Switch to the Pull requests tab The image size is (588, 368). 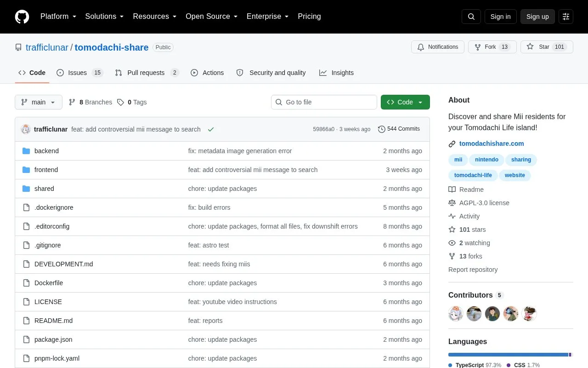coord(147,73)
